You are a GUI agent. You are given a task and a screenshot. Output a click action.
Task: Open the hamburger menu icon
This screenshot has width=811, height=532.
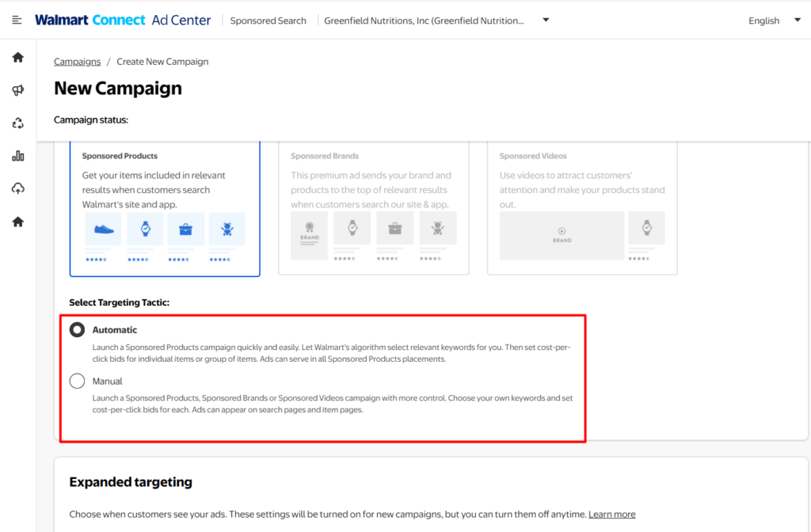[x=17, y=20]
